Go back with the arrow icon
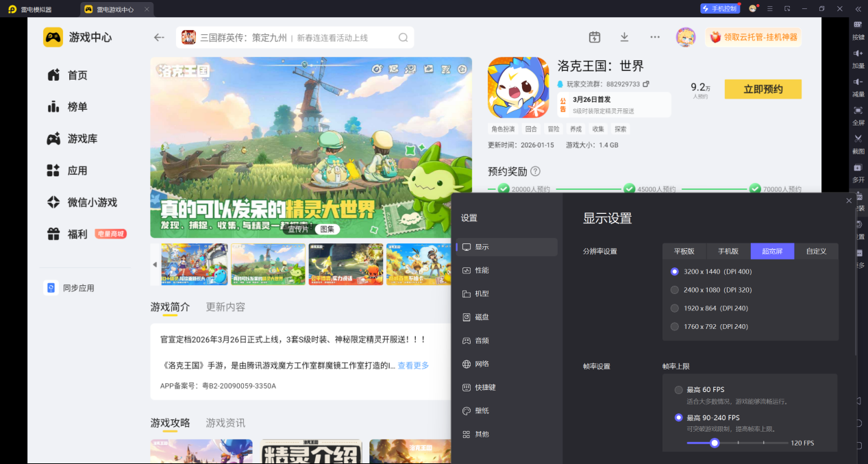The image size is (868, 464). tap(159, 38)
